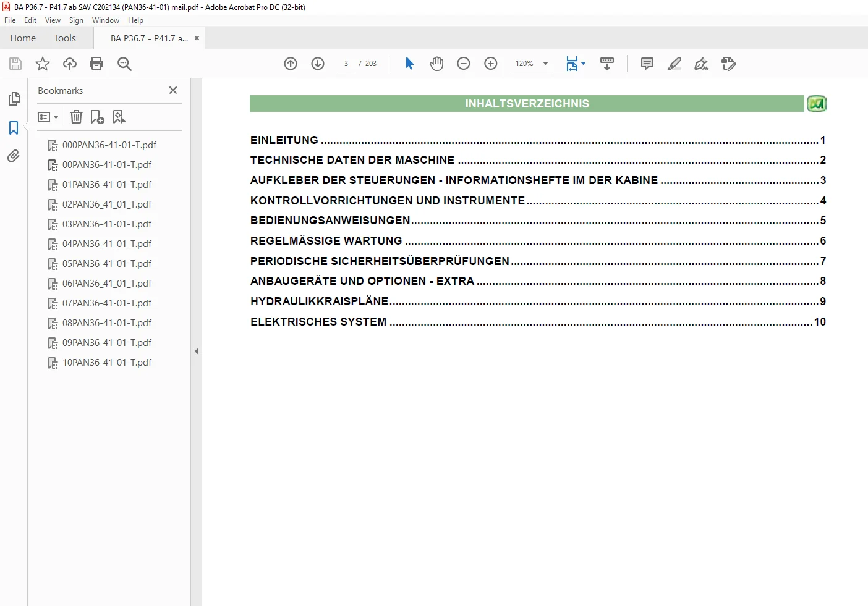
Task: Follow the EINLEITUNG contents entry
Action: tap(538, 140)
